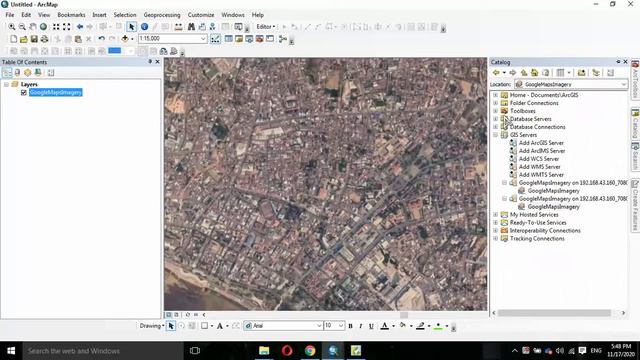Open the Table Of Contents window icon
Screen dimensions: 640x360
coord(229,39)
